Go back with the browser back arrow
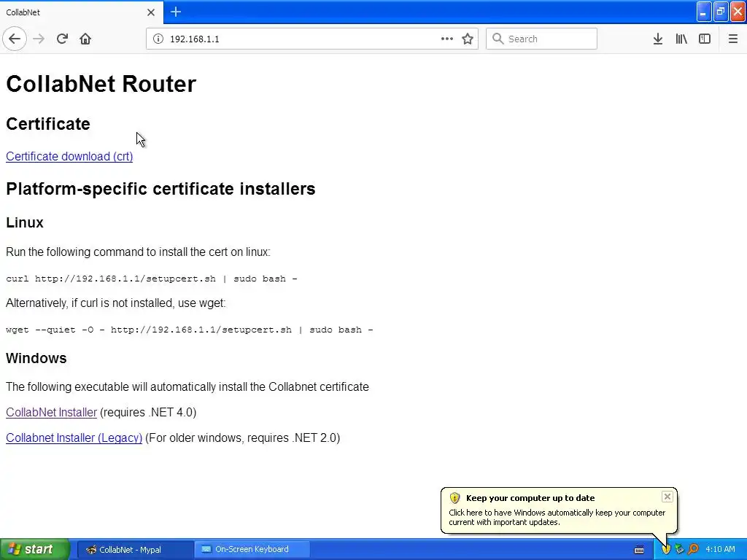Viewport: 747px width, 560px height. click(15, 39)
